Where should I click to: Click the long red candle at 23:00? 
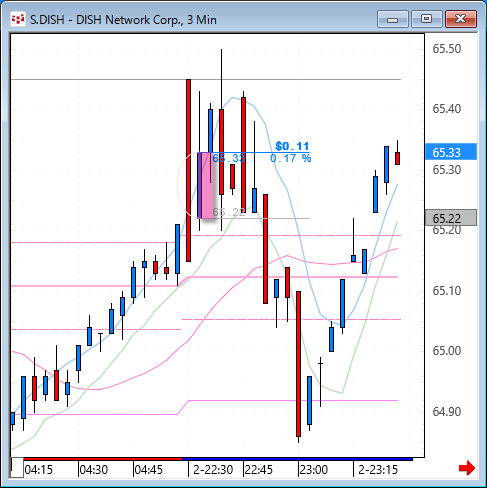click(x=298, y=364)
